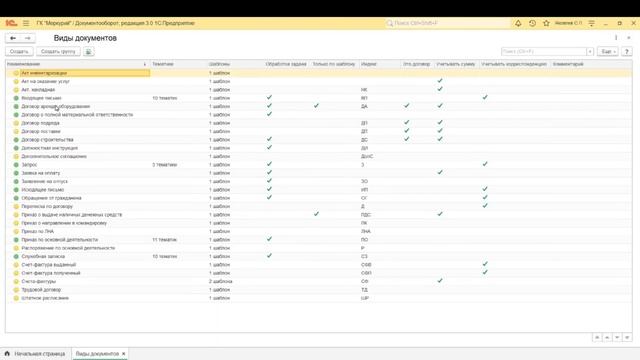Toggle template-only check for 'Приказ о выдаче наличных'
Viewport: 640px width, 360px height.
tap(316, 214)
